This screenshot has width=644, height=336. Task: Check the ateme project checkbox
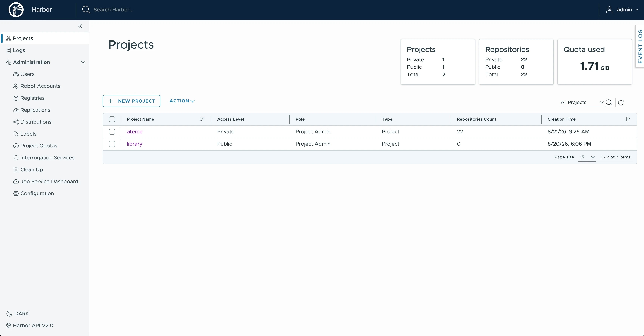point(112,132)
